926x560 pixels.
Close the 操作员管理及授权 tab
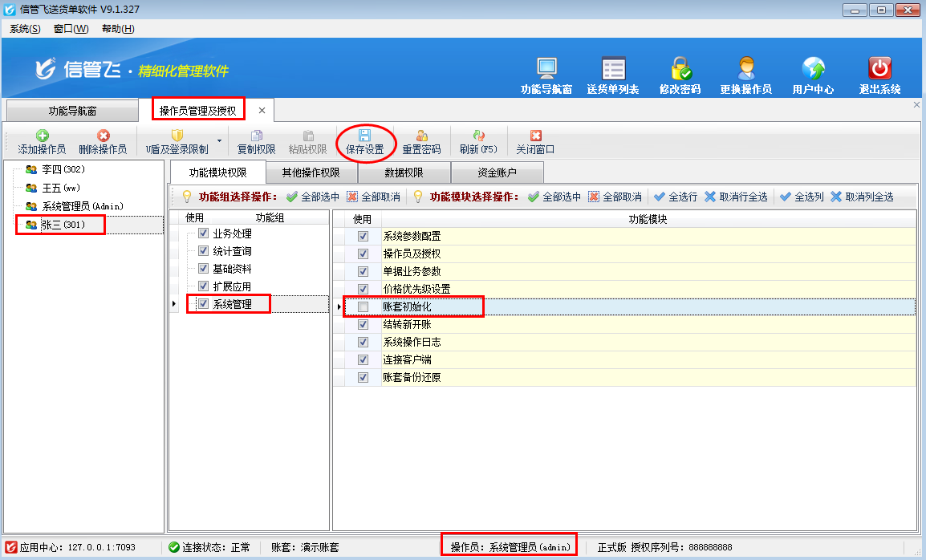click(262, 110)
